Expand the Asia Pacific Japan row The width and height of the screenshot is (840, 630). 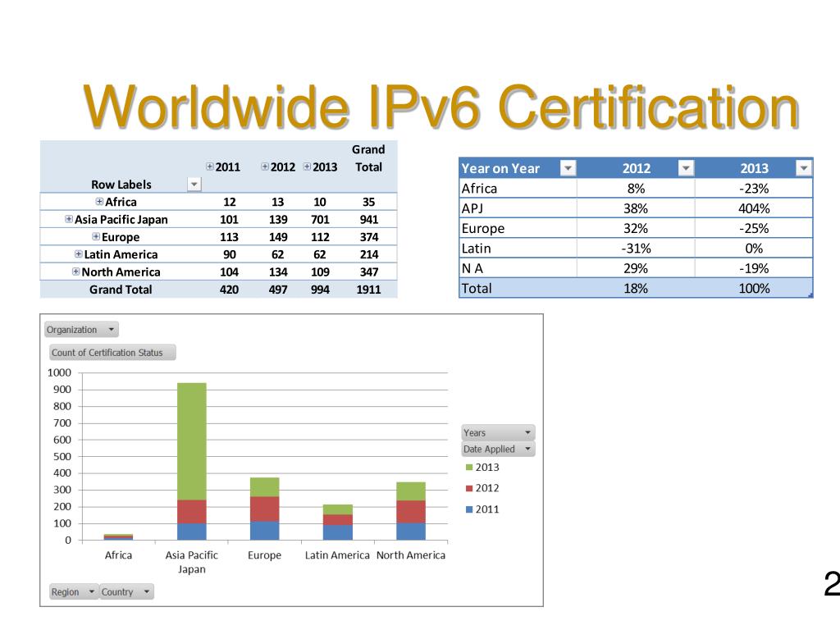point(69,219)
